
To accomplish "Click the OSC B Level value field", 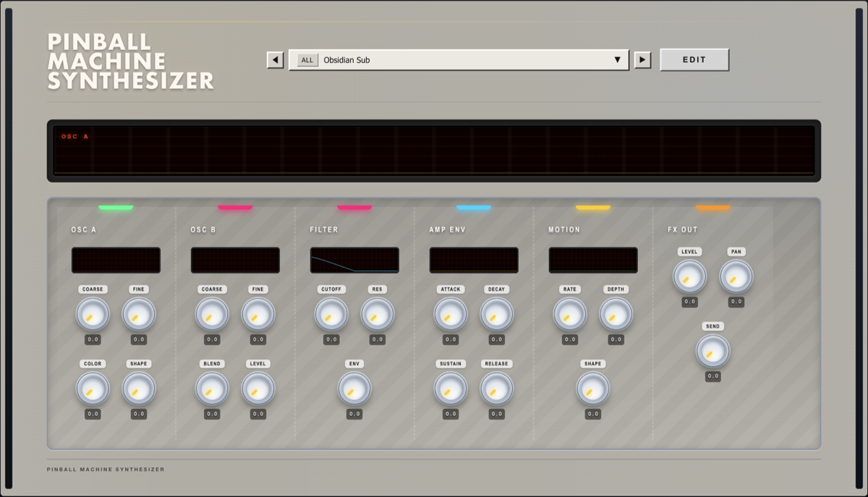I will point(258,415).
